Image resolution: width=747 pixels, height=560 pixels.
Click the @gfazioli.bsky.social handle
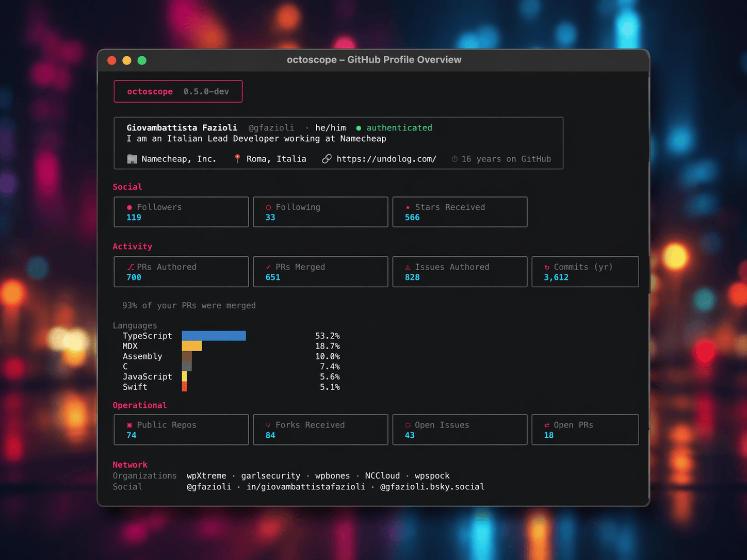point(432,487)
